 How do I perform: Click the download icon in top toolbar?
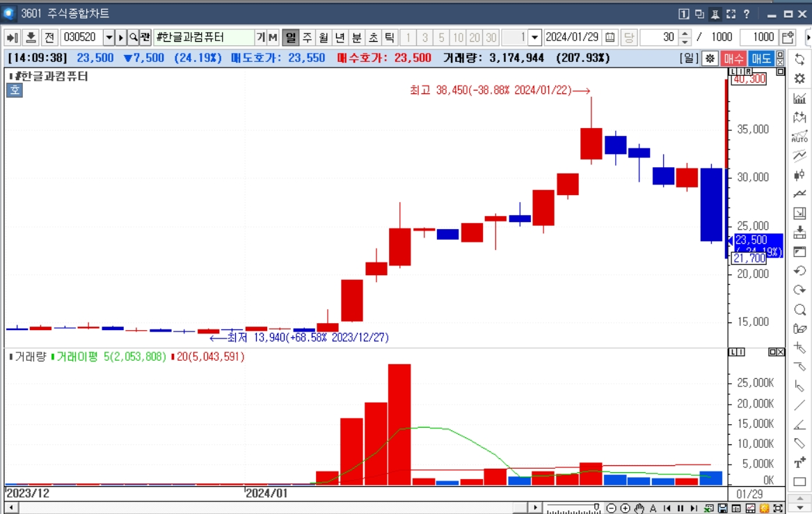pyautogui.click(x=31, y=38)
